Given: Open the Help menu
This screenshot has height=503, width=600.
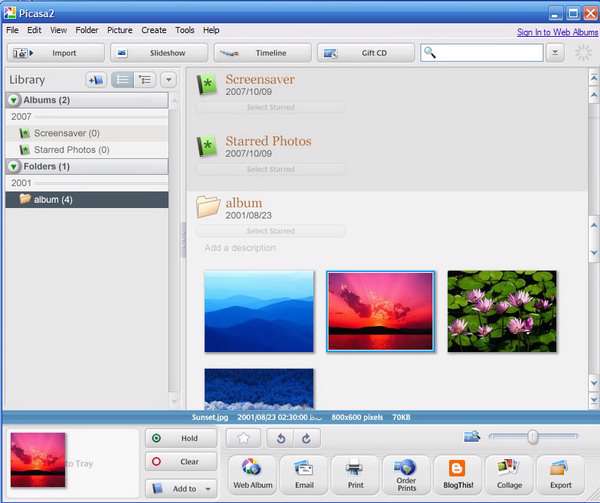Looking at the screenshot, I should pyautogui.click(x=211, y=30).
